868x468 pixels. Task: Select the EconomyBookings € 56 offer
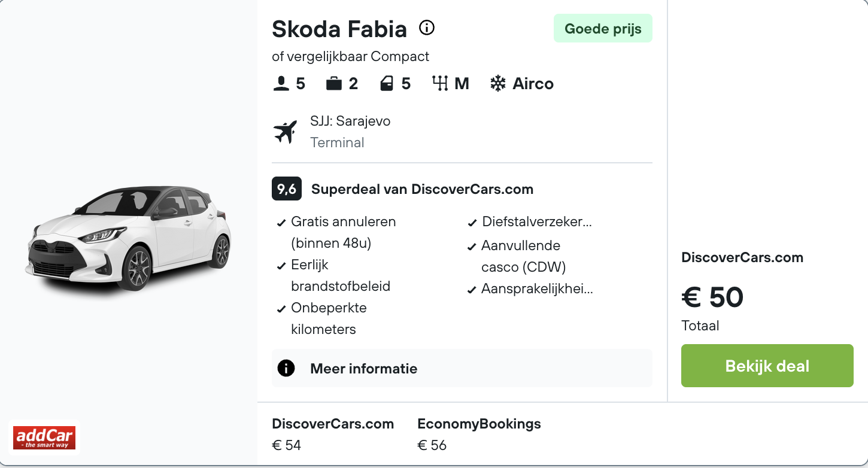coord(479,434)
